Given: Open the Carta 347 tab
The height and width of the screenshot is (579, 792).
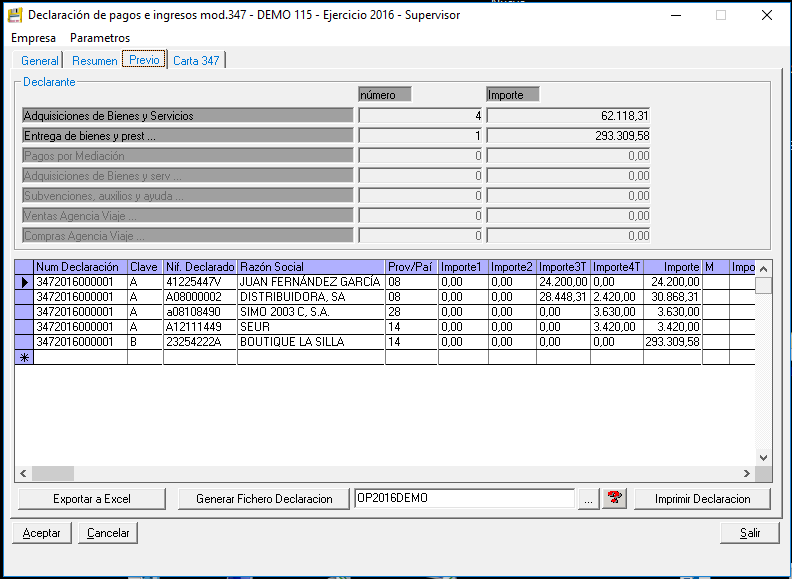Looking at the screenshot, I should tap(196, 61).
